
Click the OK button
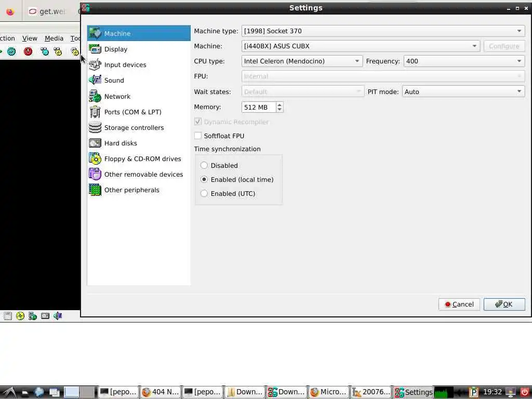point(504,304)
